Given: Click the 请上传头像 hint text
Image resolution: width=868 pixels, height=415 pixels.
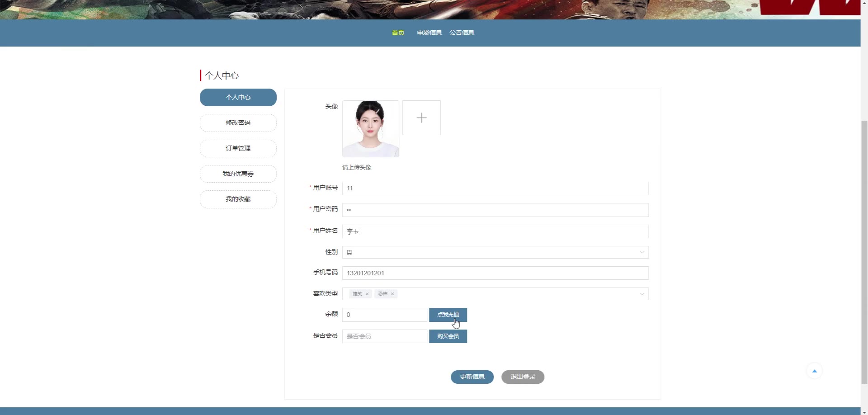Looking at the screenshot, I should (357, 167).
